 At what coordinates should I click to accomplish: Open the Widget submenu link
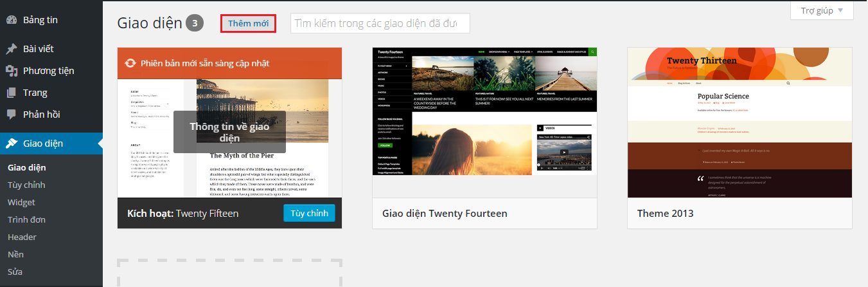point(21,202)
